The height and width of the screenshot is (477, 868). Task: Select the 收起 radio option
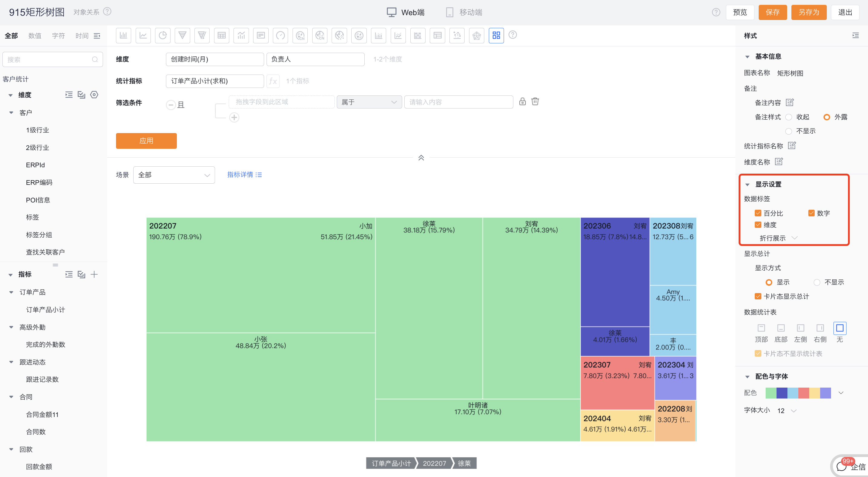(x=788, y=117)
